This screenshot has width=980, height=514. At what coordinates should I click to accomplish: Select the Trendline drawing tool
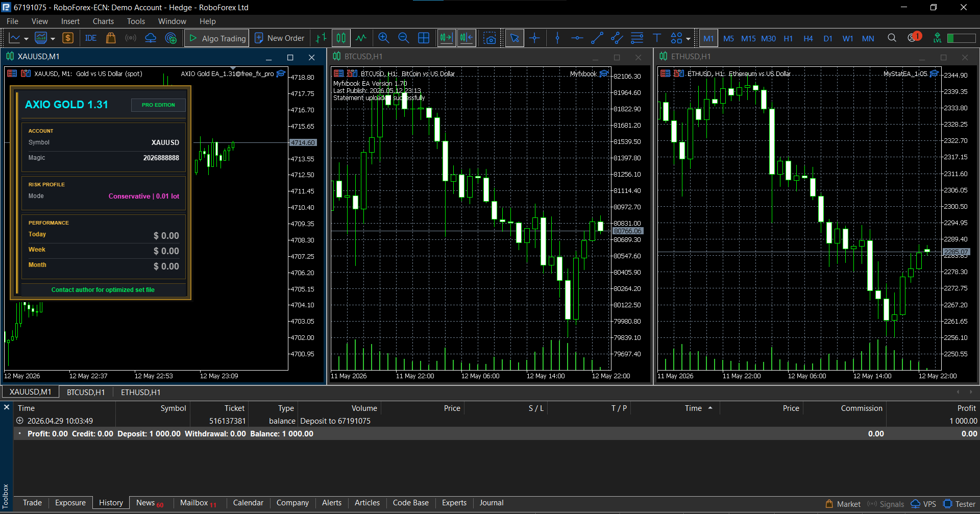597,38
